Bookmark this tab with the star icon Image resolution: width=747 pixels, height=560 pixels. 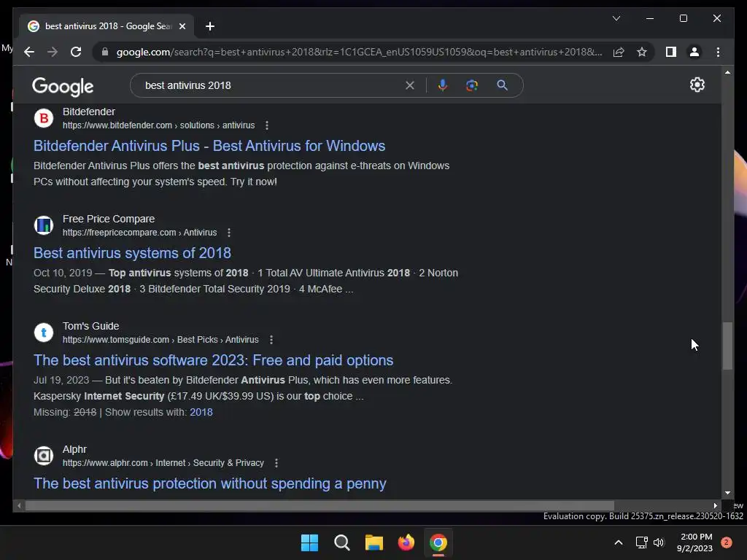642,52
